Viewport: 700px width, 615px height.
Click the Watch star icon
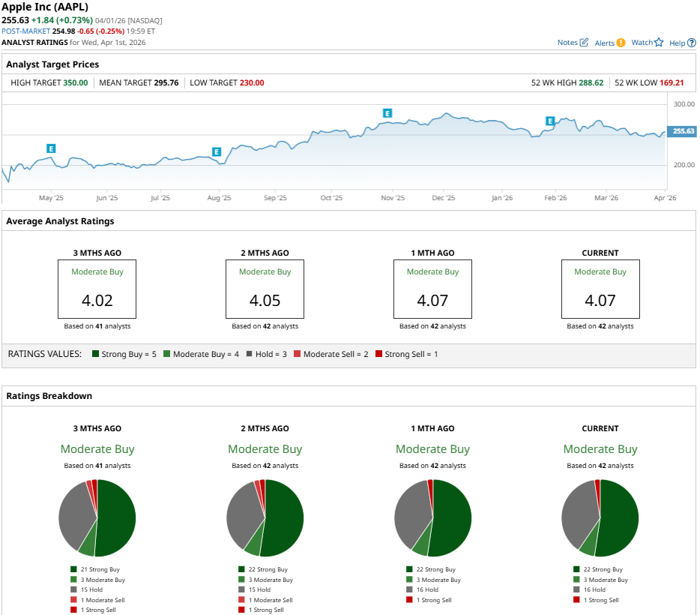[x=659, y=43]
